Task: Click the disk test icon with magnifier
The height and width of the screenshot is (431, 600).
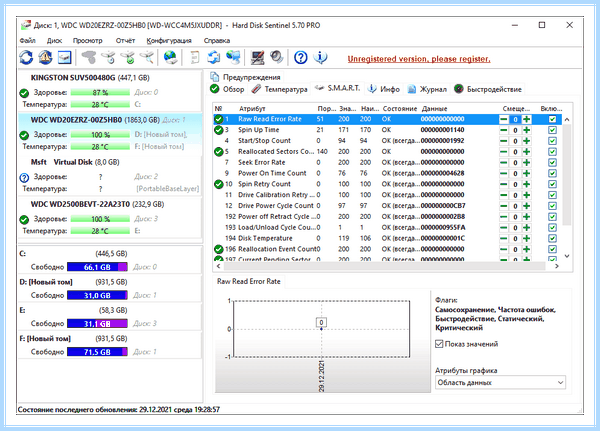Action: pyautogui.click(x=147, y=58)
